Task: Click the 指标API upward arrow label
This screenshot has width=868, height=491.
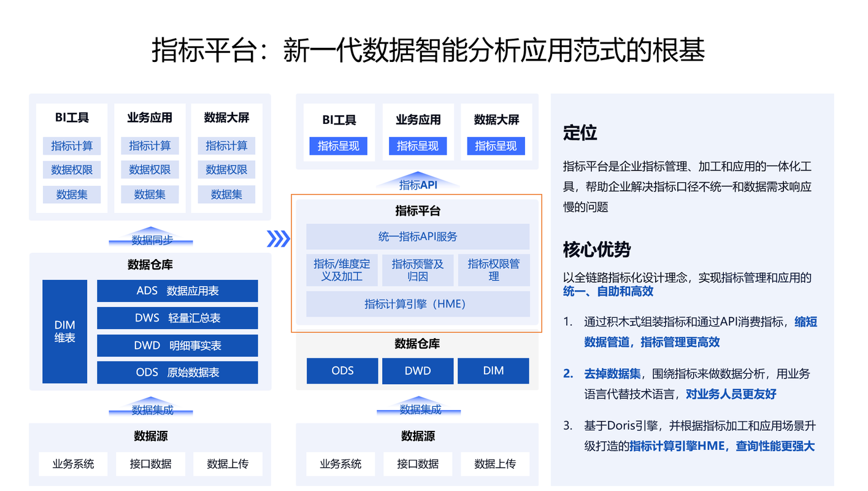Action: tap(418, 182)
